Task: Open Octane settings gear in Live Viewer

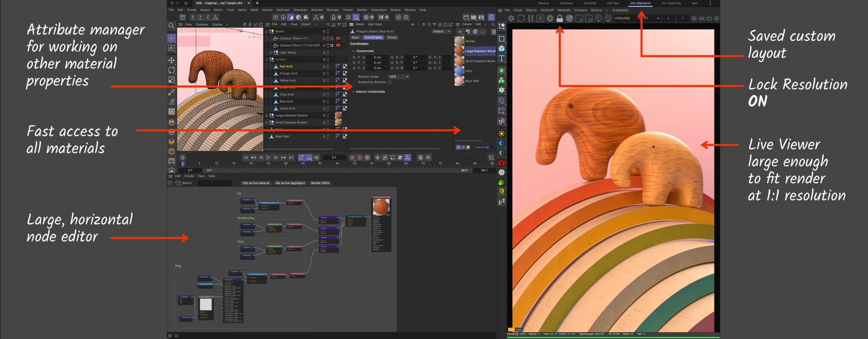Action: click(550, 18)
